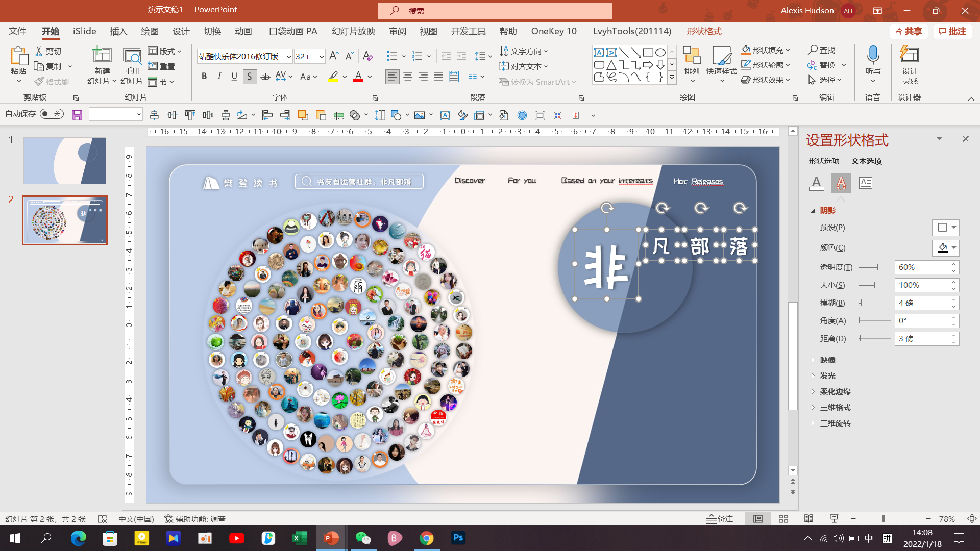Toggle bold formatting button
The height and width of the screenshot is (551, 980).
pos(204,77)
